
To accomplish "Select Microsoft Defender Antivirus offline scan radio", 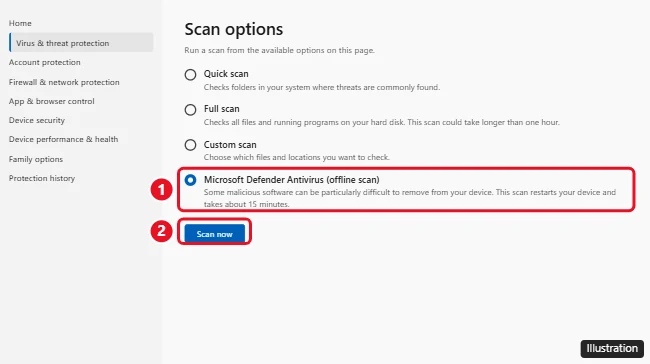I will (190, 180).
